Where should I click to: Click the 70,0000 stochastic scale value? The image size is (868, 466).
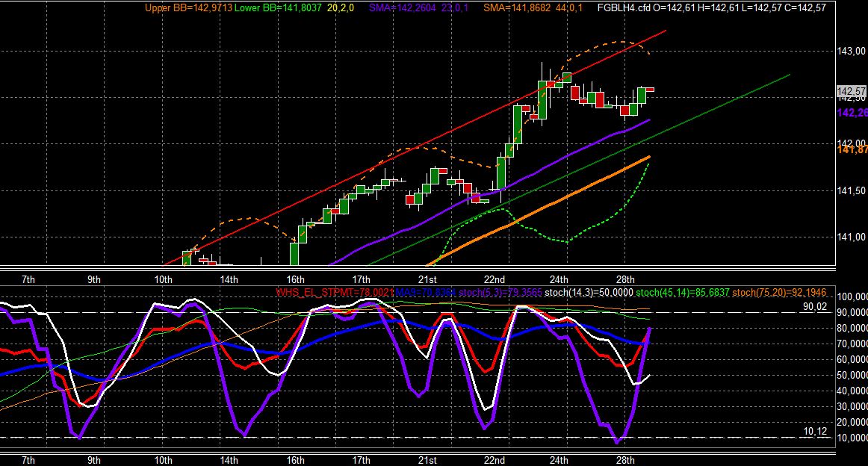tap(852, 344)
